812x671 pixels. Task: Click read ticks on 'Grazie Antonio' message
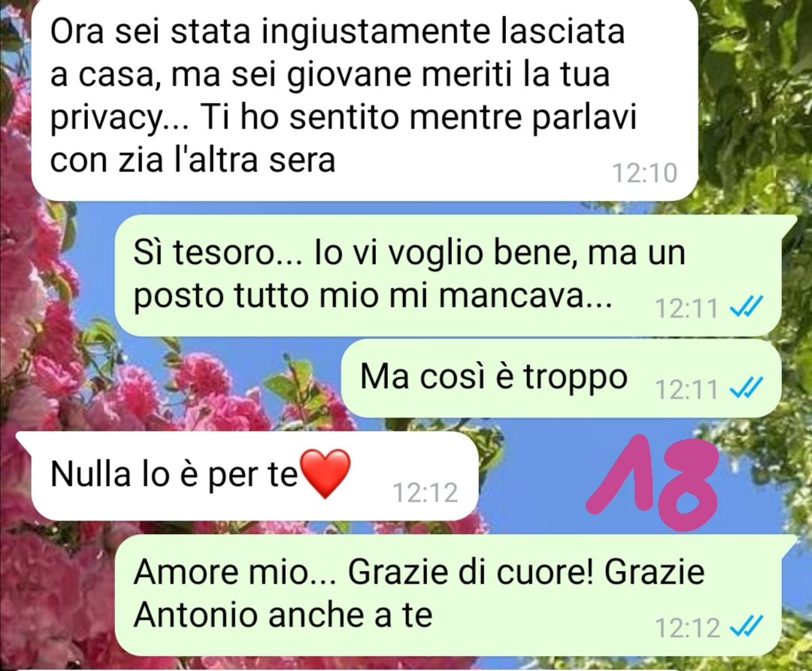click(x=745, y=627)
